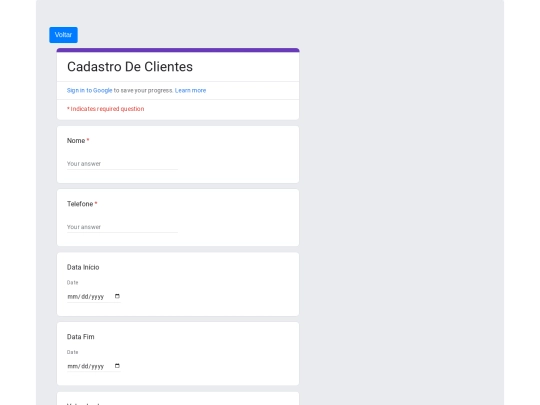Open the Data Fim calendar picker icon

(x=117, y=366)
